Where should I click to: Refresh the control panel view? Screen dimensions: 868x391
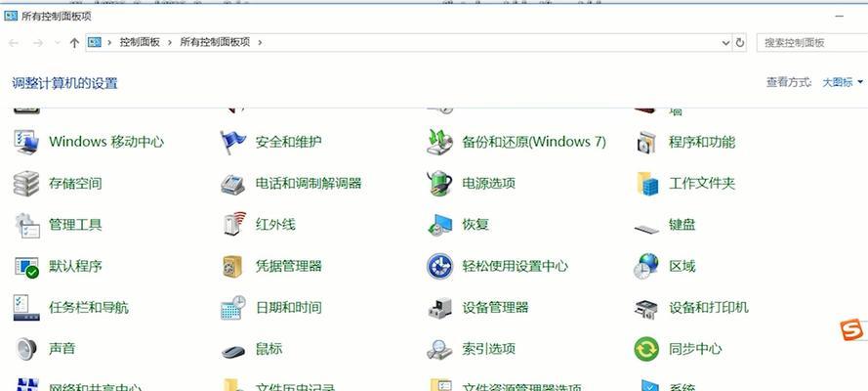tap(740, 43)
